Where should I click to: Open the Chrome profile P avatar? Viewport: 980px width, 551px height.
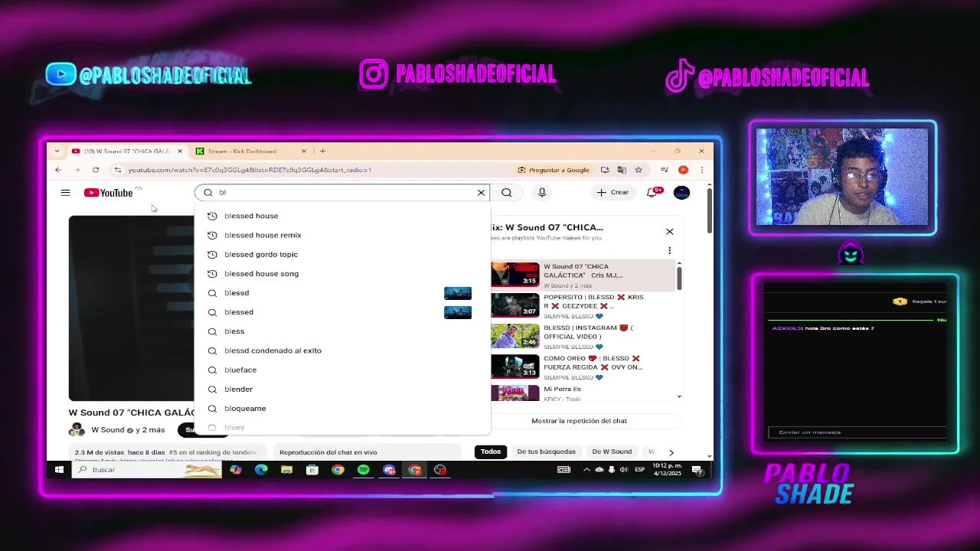(683, 170)
